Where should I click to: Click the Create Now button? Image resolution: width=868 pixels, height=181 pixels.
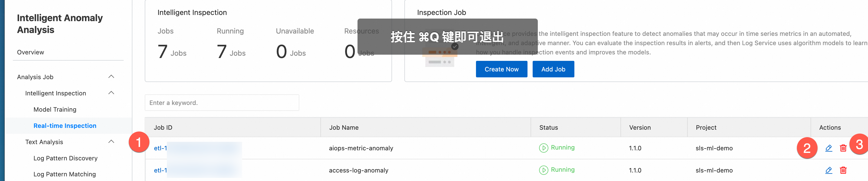tap(501, 69)
